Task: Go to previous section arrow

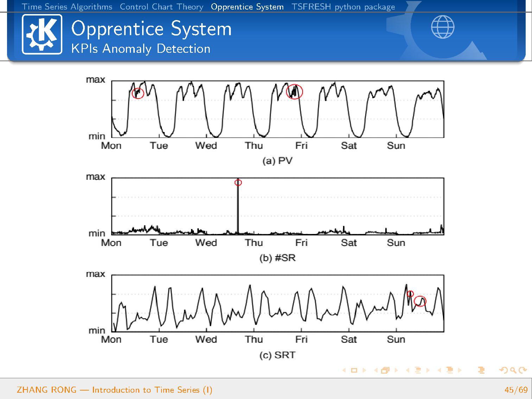Action: click(439, 370)
